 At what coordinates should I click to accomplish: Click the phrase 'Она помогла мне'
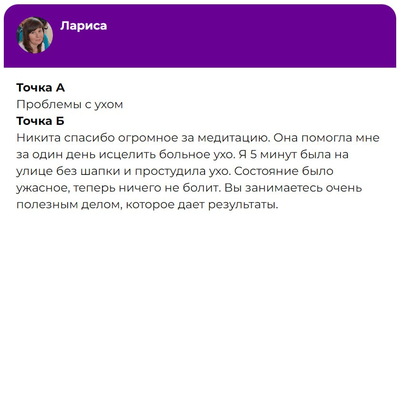tap(324, 138)
